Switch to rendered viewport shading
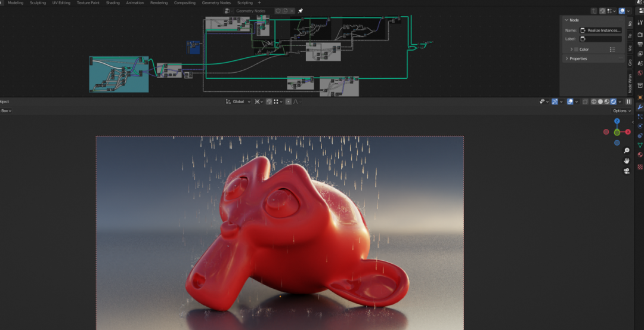Screen dimensions: 644x330 coord(613,101)
